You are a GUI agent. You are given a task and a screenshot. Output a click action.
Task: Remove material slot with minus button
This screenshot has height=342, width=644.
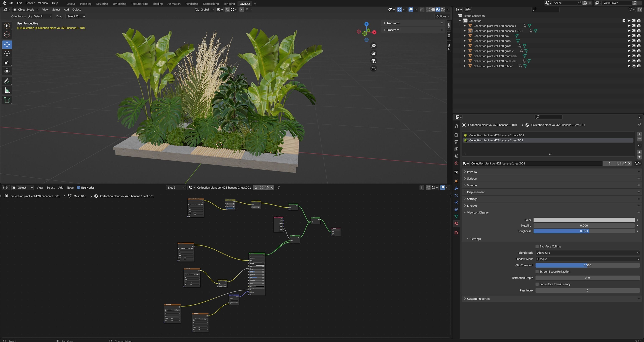click(640, 139)
